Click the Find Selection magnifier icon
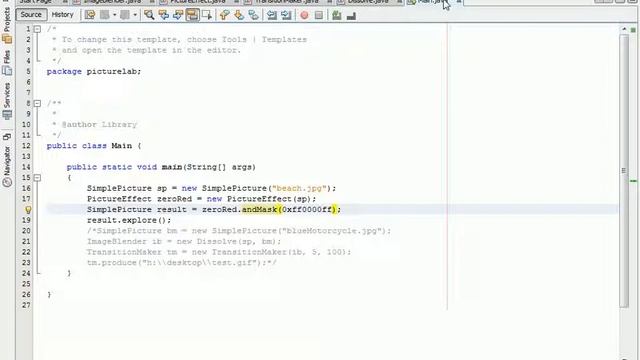 149,15
